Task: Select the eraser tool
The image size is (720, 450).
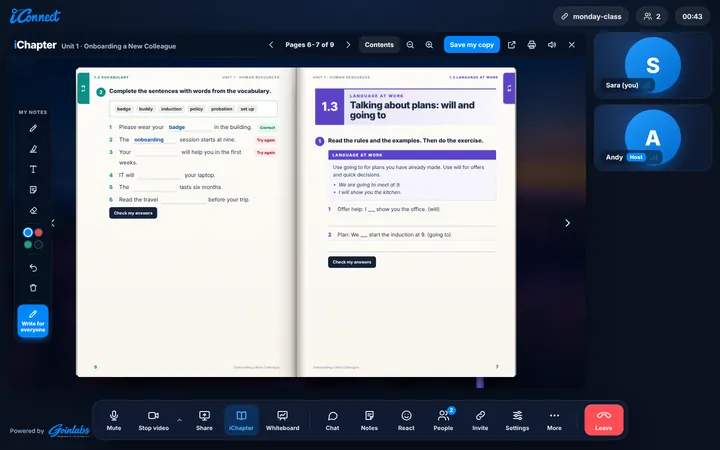Action: 33,210
